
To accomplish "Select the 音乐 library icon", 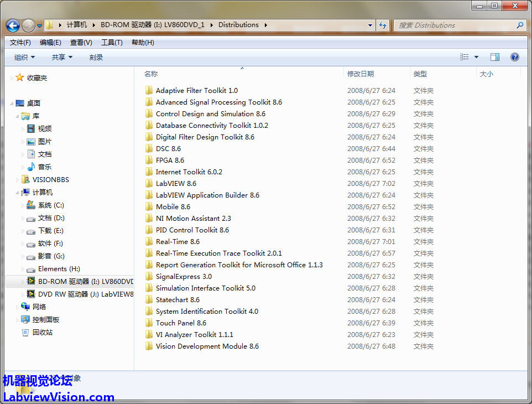I will pos(31,167).
